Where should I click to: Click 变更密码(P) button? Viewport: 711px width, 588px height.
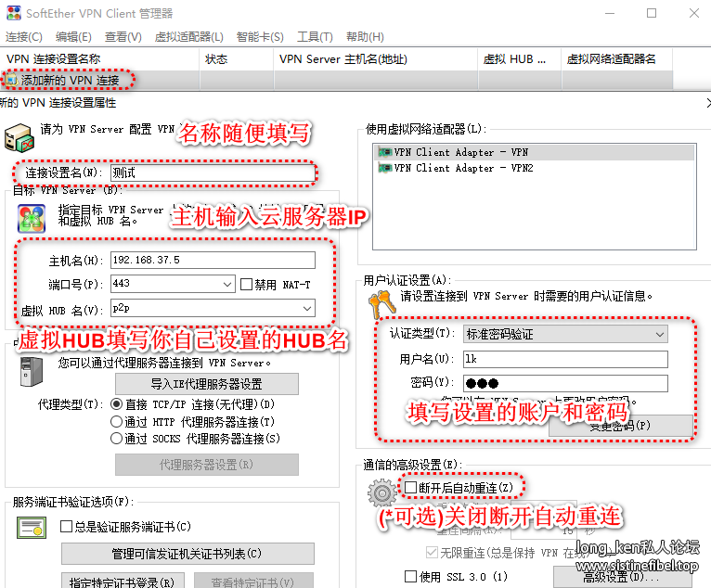click(x=620, y=426)
